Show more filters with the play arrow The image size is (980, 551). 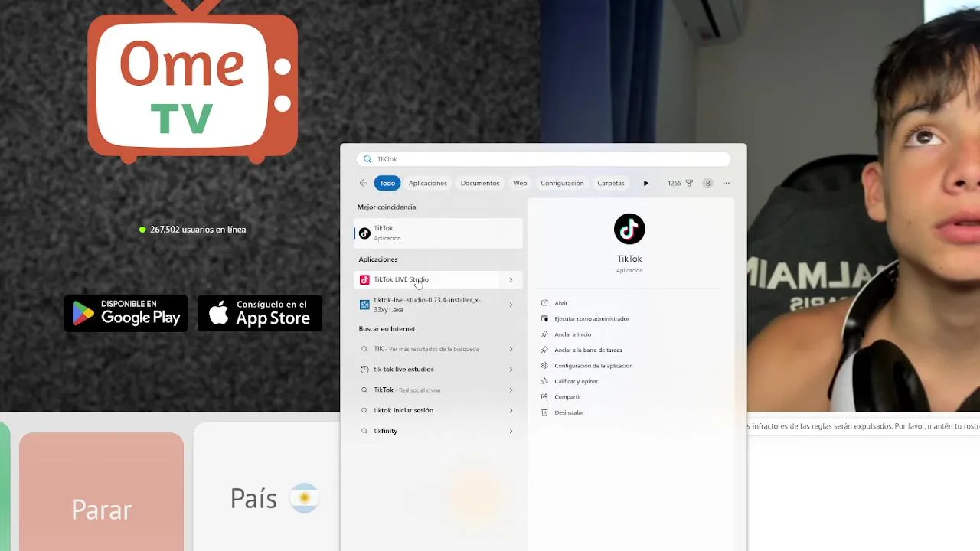tap(645, 183)
